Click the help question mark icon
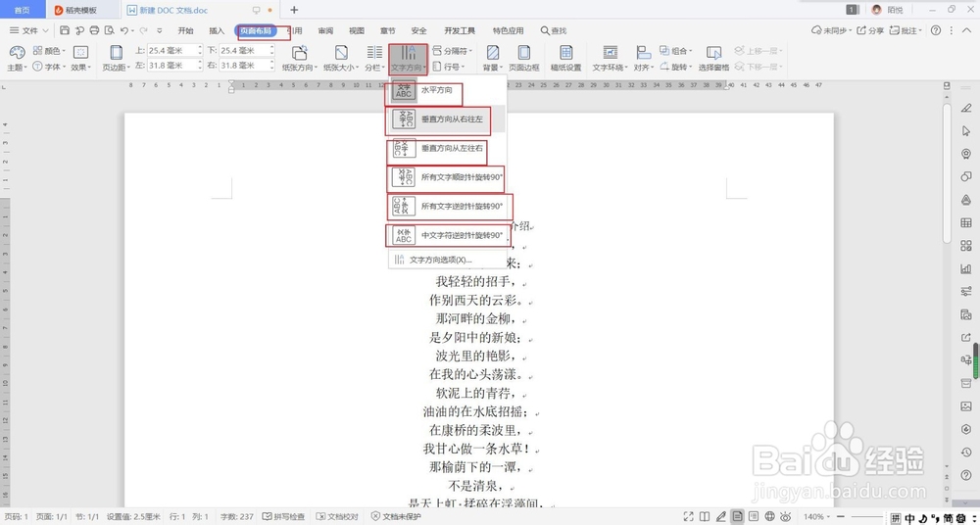 tap(936, 30)
